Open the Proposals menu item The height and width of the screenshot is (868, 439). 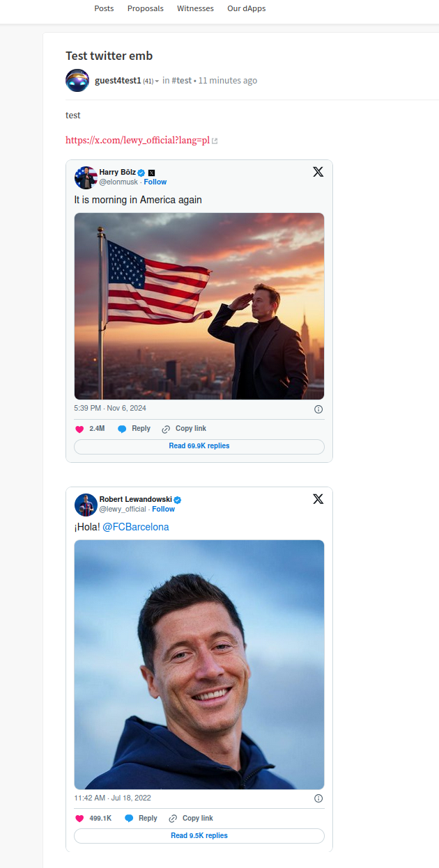coord(146,8)
